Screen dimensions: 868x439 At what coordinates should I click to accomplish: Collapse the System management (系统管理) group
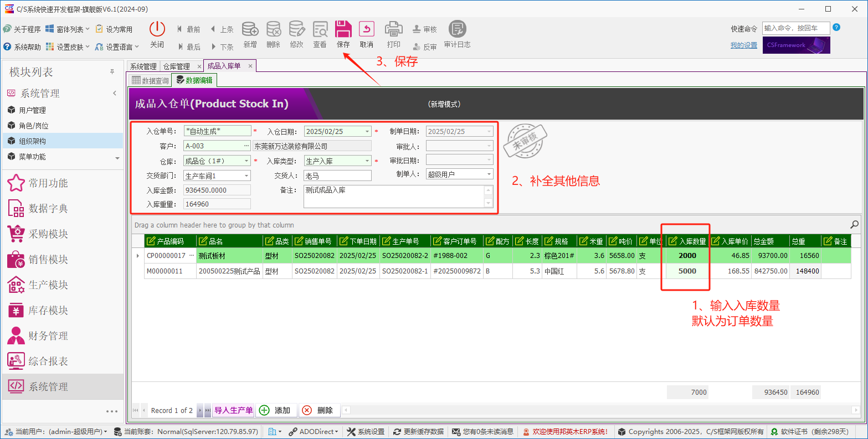[x=115, y=93]
